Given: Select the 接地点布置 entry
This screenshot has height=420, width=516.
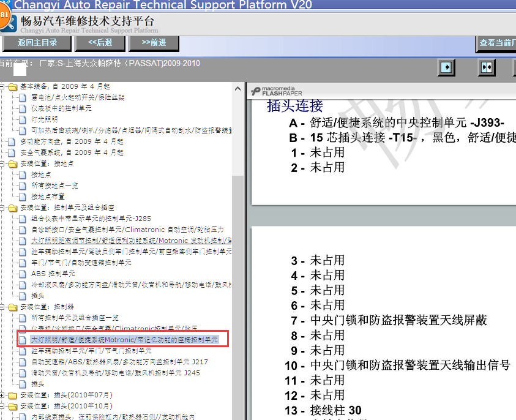Looking at the screenshot, I should (48, 197).
